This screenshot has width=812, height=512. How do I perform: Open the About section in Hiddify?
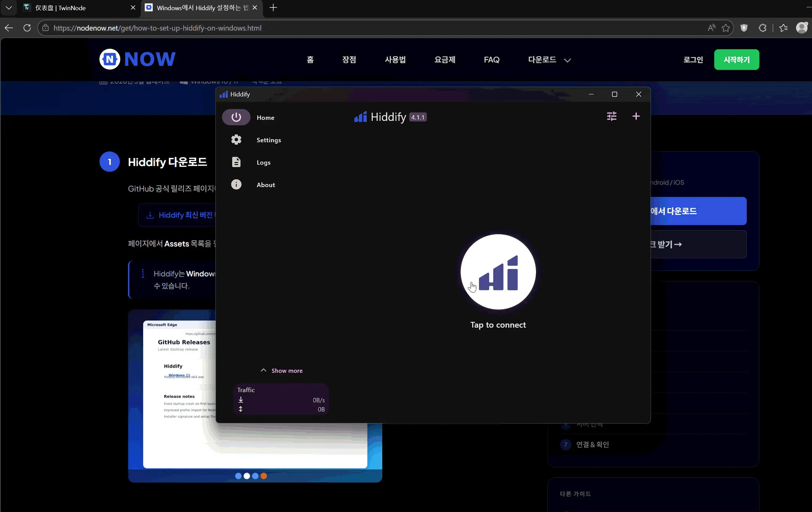[x=265, y=184]
